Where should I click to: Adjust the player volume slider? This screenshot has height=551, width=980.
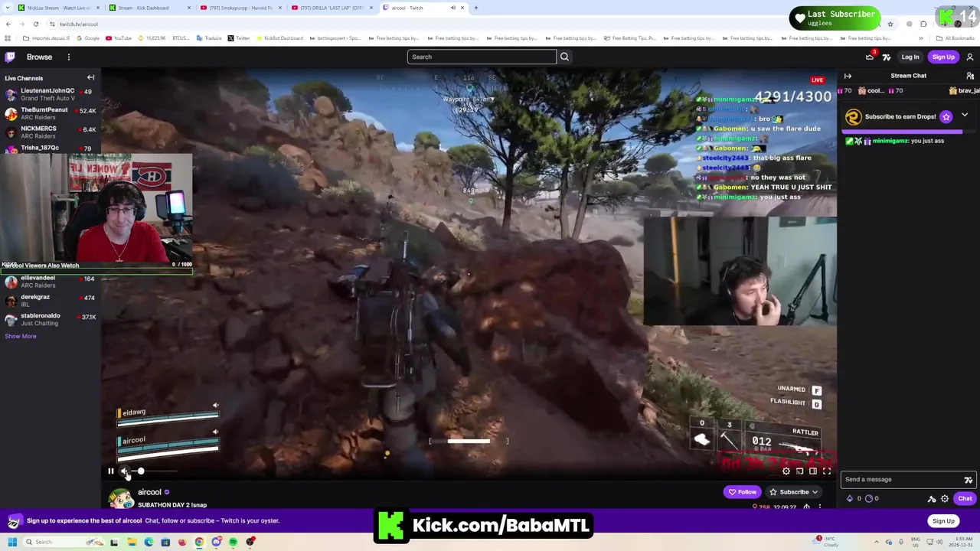[x=155, y=471]
